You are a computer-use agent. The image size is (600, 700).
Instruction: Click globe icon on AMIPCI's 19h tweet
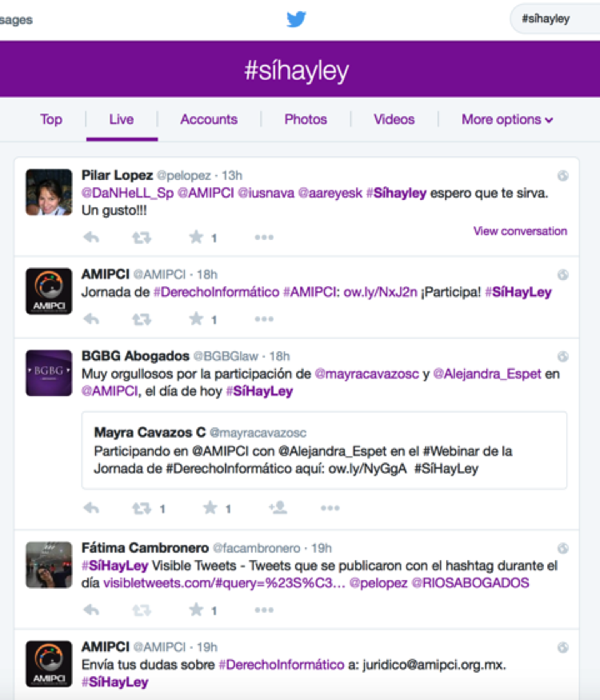563,647
